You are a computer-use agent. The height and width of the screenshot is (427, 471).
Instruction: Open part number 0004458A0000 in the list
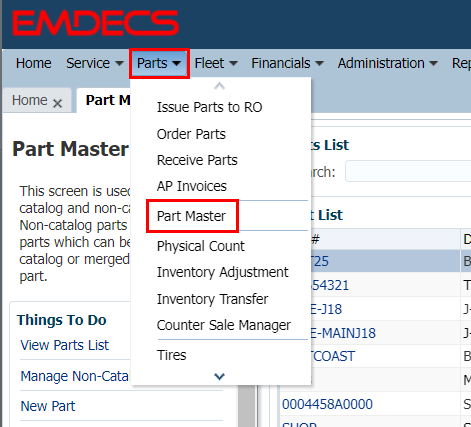(327, 404)
